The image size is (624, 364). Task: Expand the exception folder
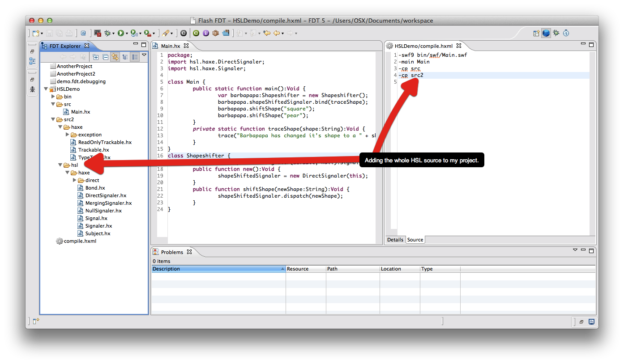68,135
